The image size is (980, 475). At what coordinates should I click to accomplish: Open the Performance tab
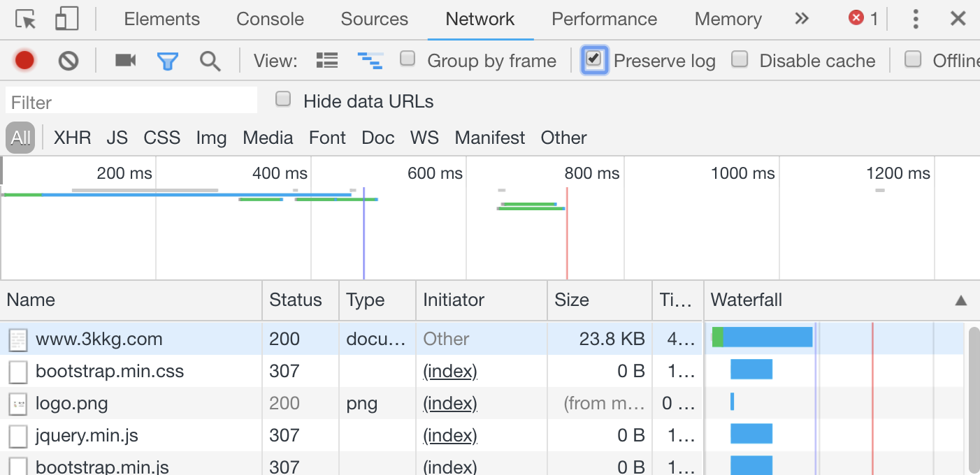604,19
